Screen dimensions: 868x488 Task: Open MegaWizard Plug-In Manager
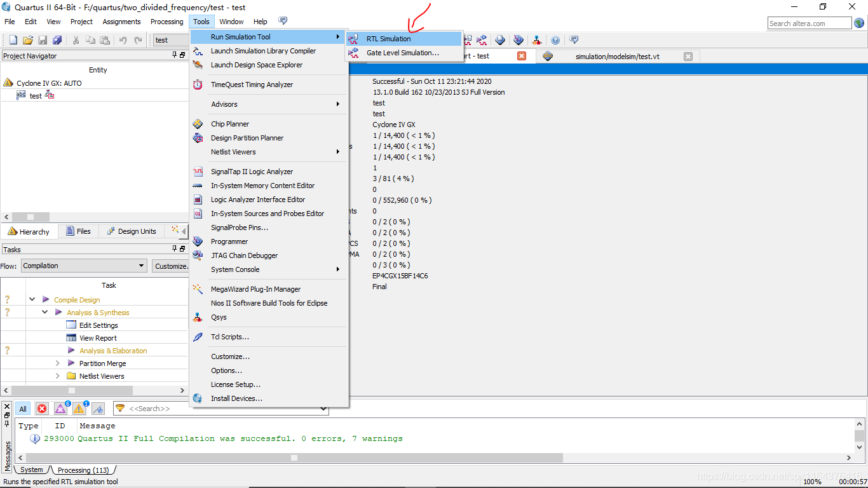point(269,289)
